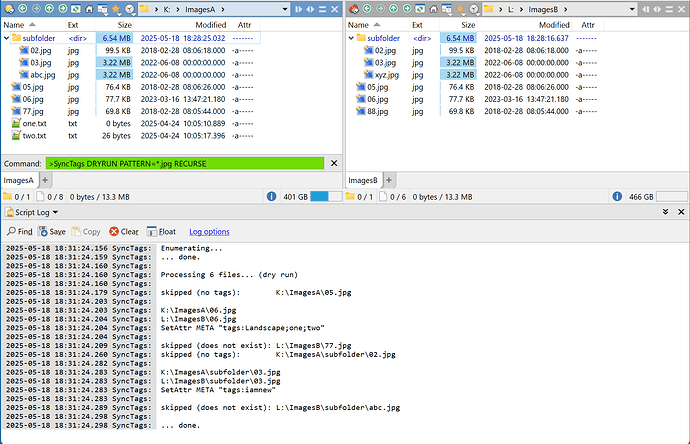Go up a folder in left pane
Screen dimensions: 690x444
(49, 9)
